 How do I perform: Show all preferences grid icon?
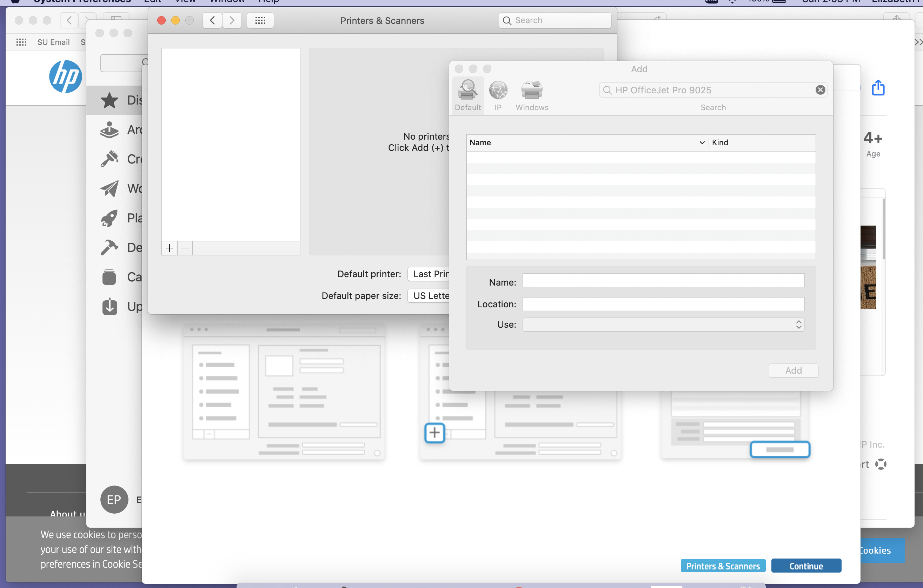260,20
